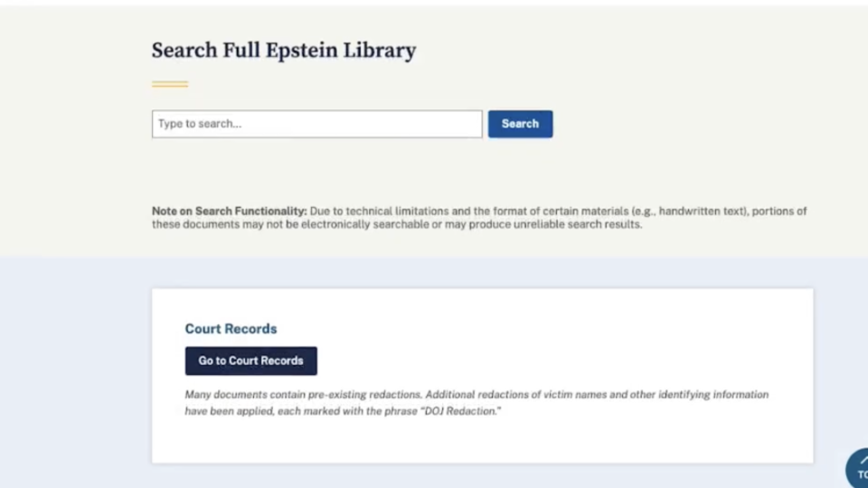Click the quoted "DOJ Redaction" phrase
The image size is (868, 488).
(x=462, y=411)
